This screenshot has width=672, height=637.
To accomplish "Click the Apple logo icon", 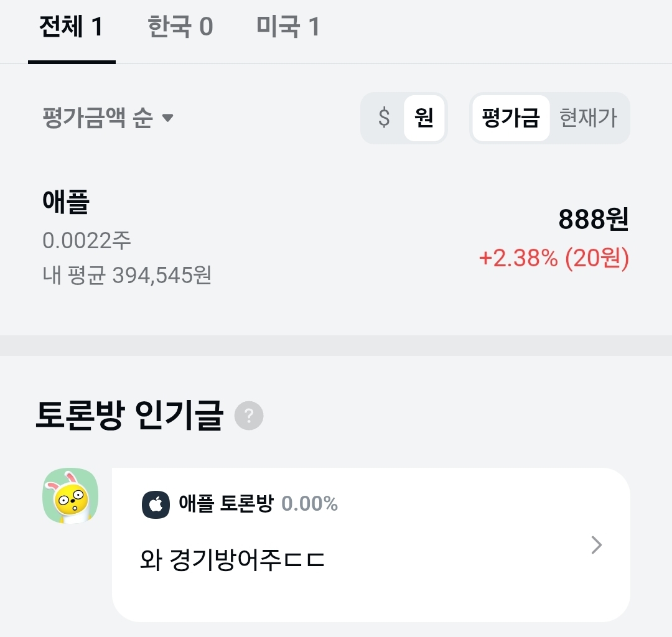I will point(156,504).
